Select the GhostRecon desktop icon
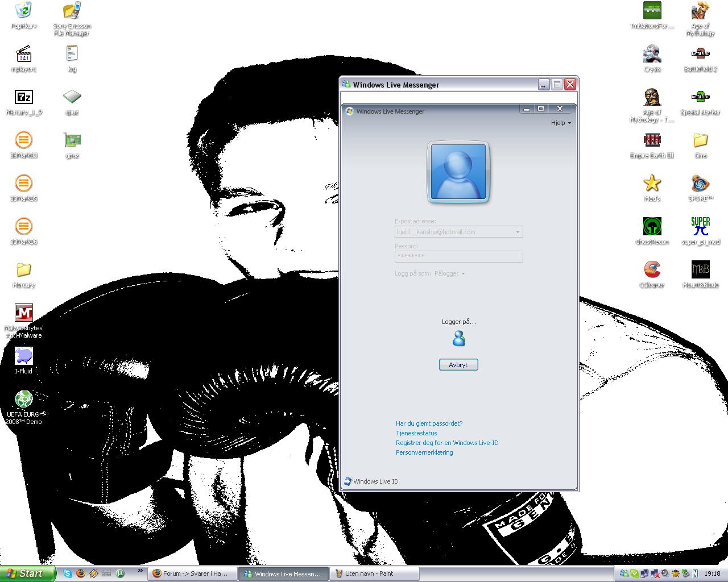This screenshot has height=582, width=728. point(652,231)
